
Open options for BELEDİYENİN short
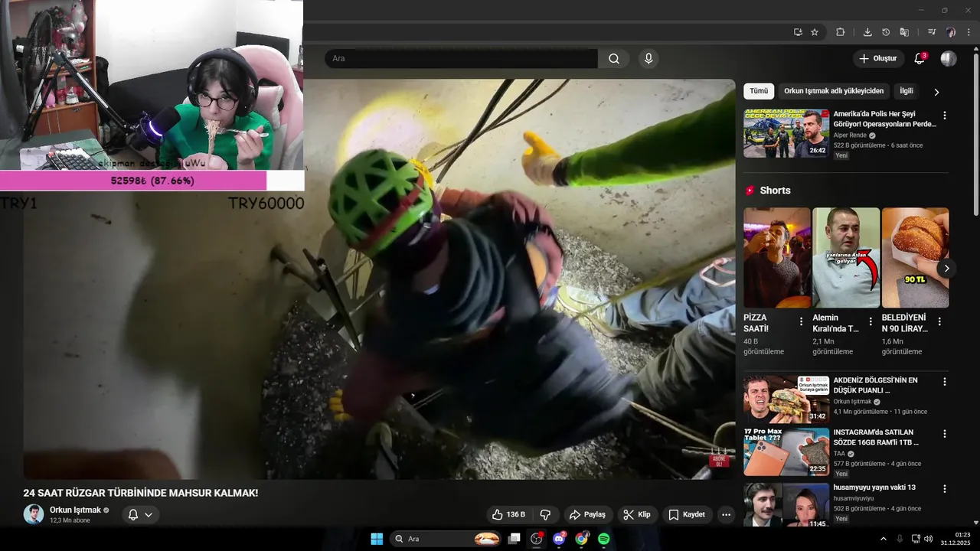[939, 321]
